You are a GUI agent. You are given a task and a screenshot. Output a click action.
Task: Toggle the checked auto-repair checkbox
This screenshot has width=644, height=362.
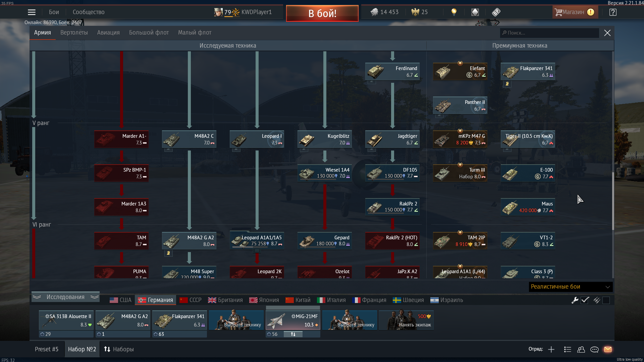(x=585, y=300)
